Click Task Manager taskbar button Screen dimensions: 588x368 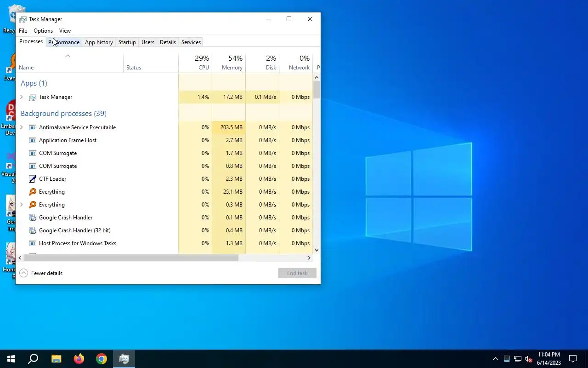tap(124, 359)
